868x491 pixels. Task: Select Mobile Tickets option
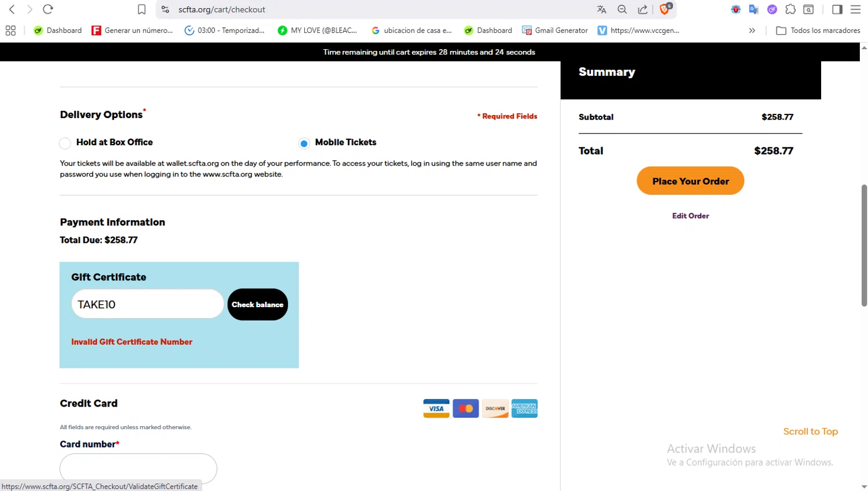(304, 143)
